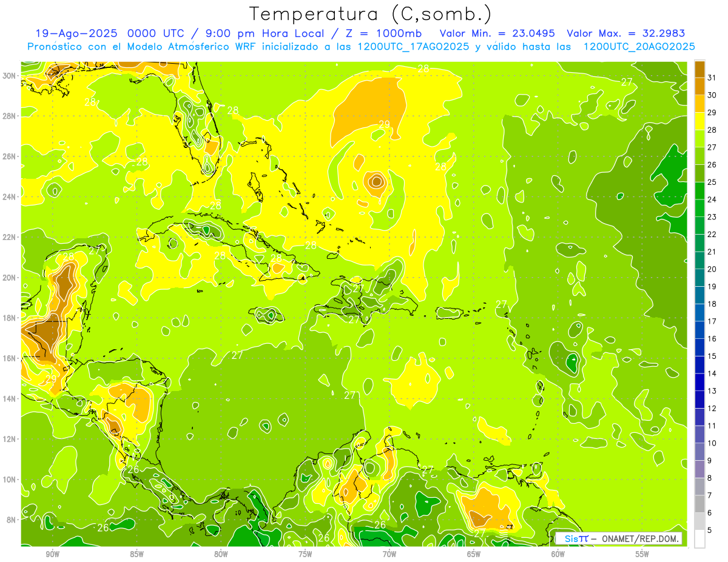Click the colorbar legend value '17'
This screenshot has height=562, width=728.
[x=713, y=321]
